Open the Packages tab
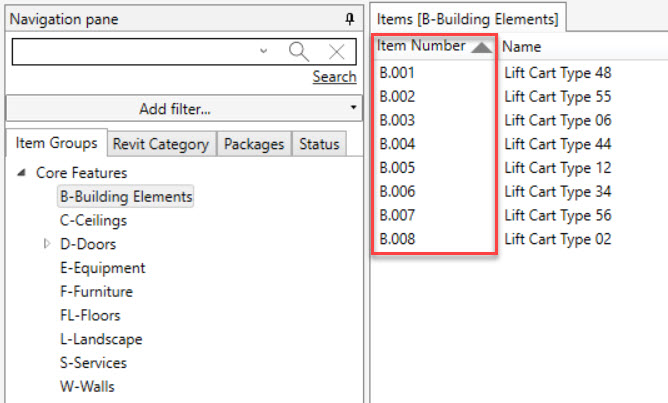The height and width of the screenshot is (403, 668). [254, 144]
